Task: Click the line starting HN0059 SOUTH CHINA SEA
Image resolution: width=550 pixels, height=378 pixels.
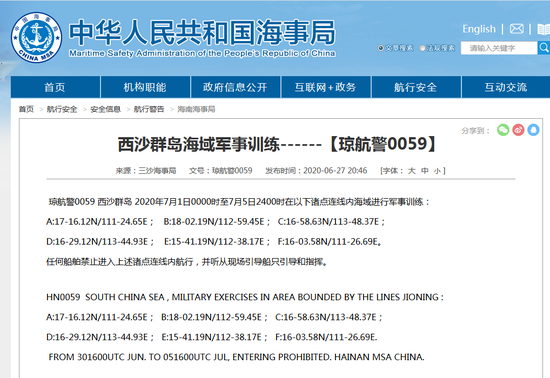Action: 245,297
